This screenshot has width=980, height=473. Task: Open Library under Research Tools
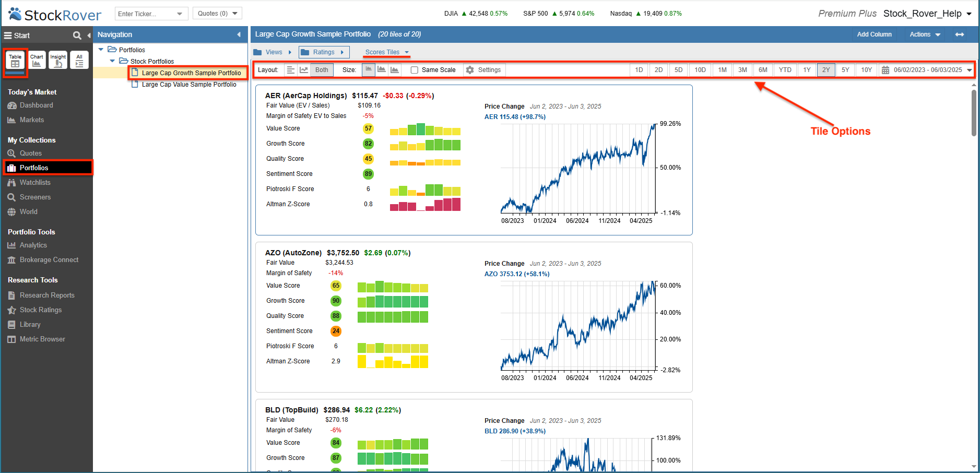pyautogui.click(x=30, y=325)
